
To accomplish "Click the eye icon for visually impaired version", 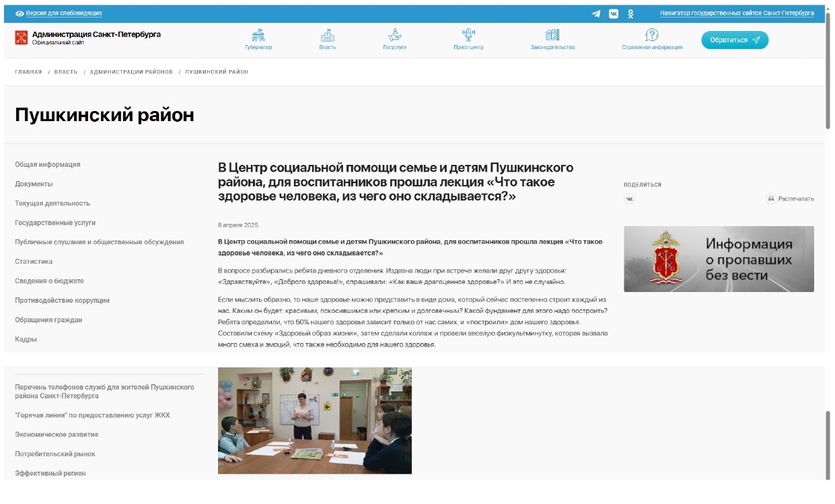I will point(20,13).
